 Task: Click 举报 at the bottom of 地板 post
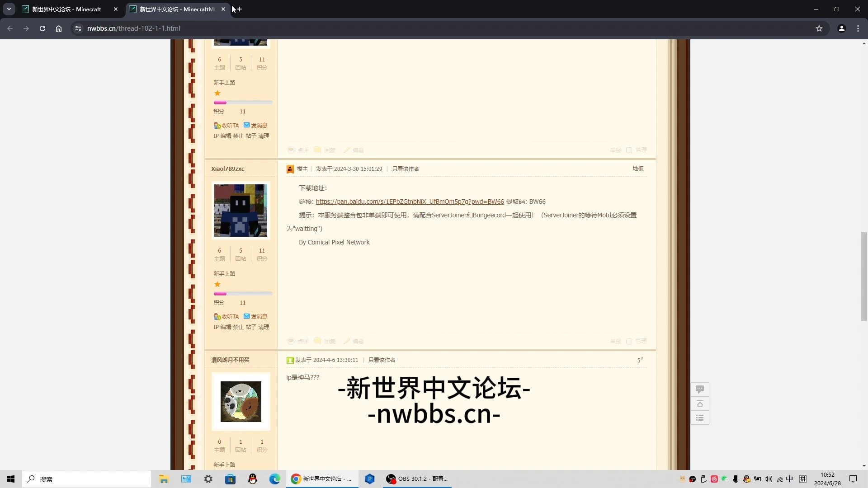tap(615, 341)
